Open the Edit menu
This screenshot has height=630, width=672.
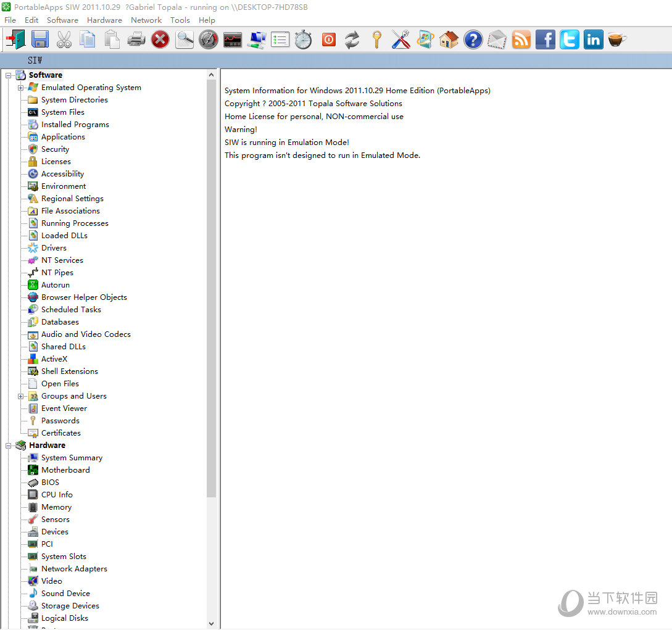(31, 20)
